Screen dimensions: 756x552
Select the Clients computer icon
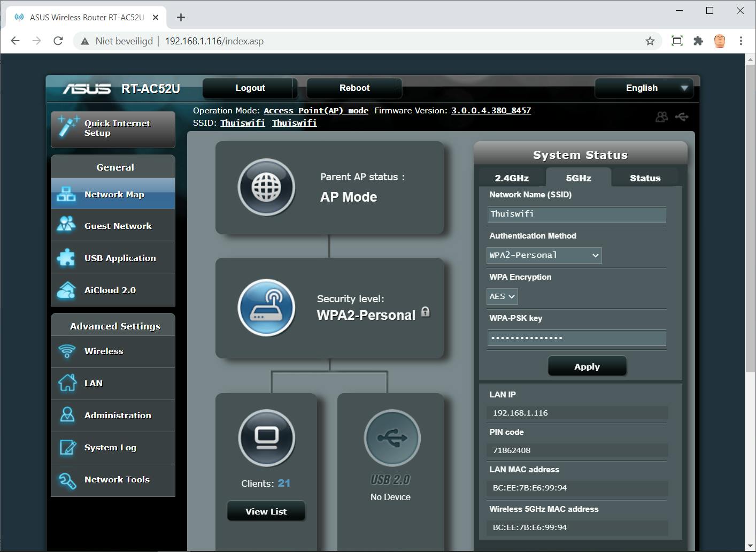point(266,438)
